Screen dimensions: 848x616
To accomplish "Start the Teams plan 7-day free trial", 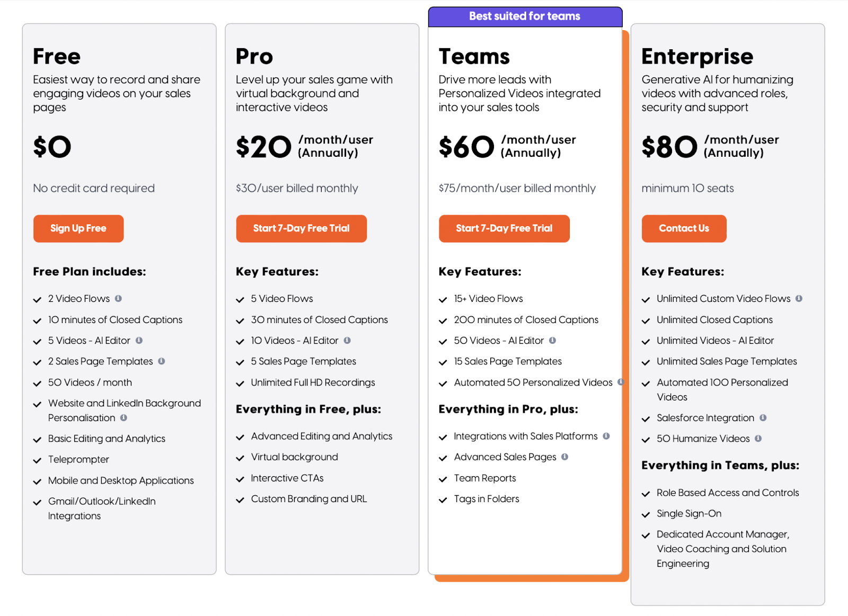I will 504,228.
